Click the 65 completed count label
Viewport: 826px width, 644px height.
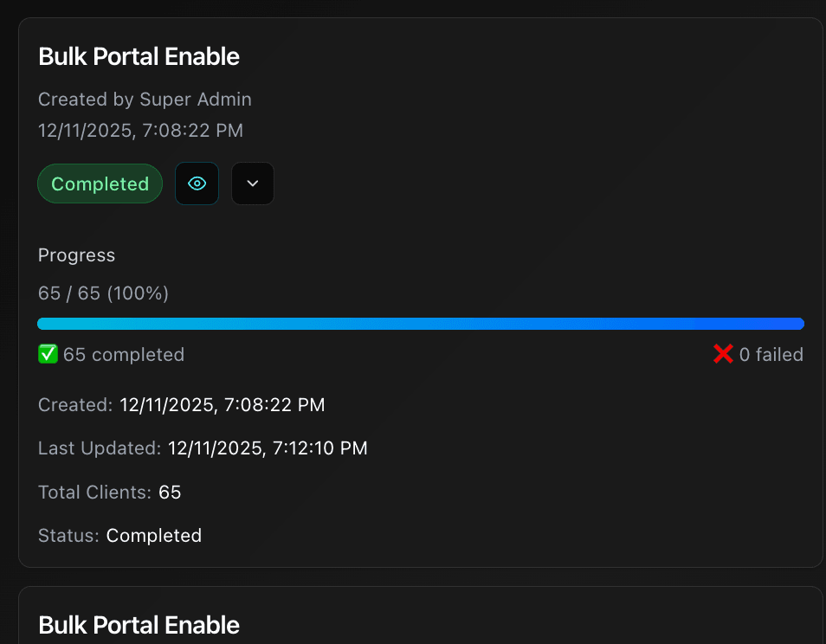coord(124,355)
